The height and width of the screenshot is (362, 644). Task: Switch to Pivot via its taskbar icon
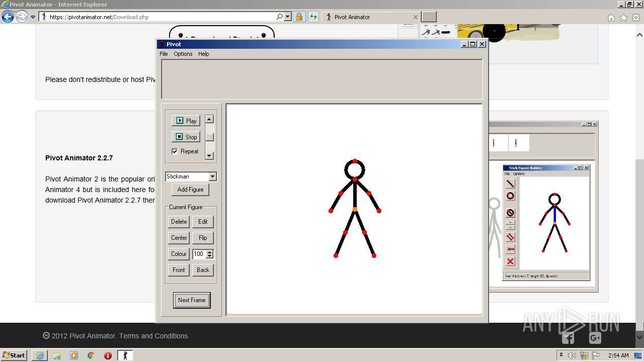pos(125,355)
